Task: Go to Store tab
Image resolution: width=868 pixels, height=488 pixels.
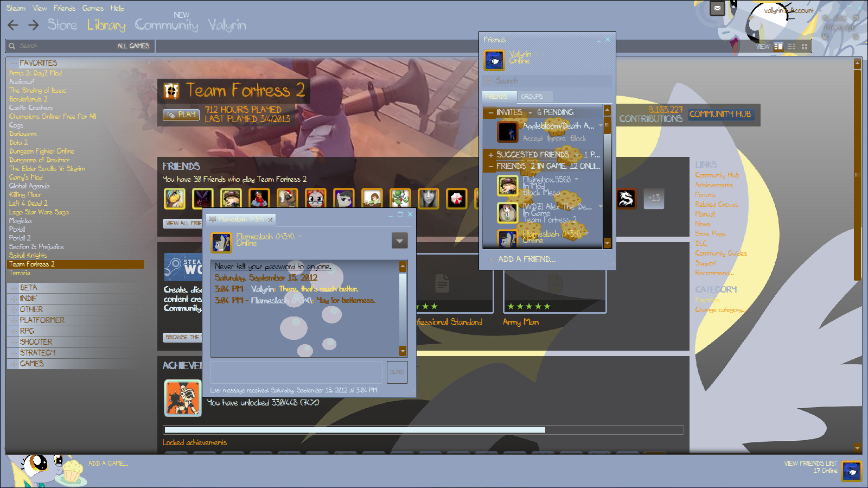Action: click(62, 25)
